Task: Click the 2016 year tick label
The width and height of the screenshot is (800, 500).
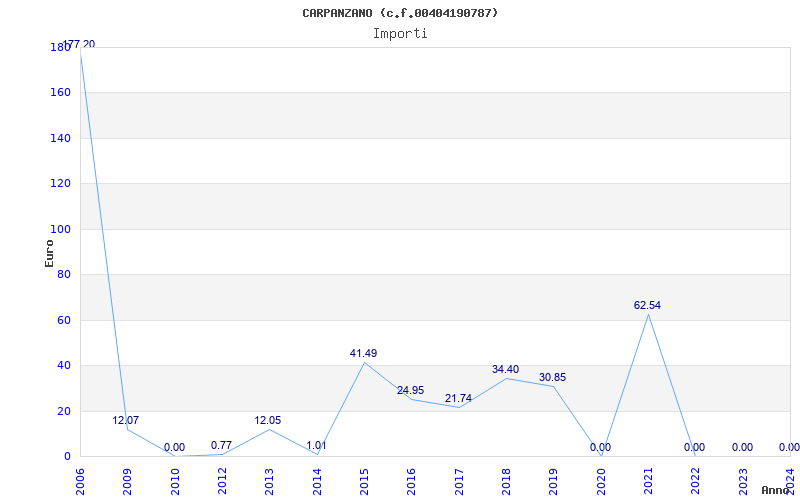Action: coord(412,482)
